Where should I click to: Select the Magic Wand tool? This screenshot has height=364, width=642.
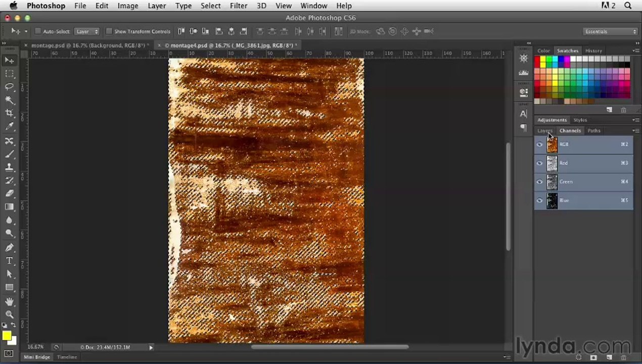point(9,100)
